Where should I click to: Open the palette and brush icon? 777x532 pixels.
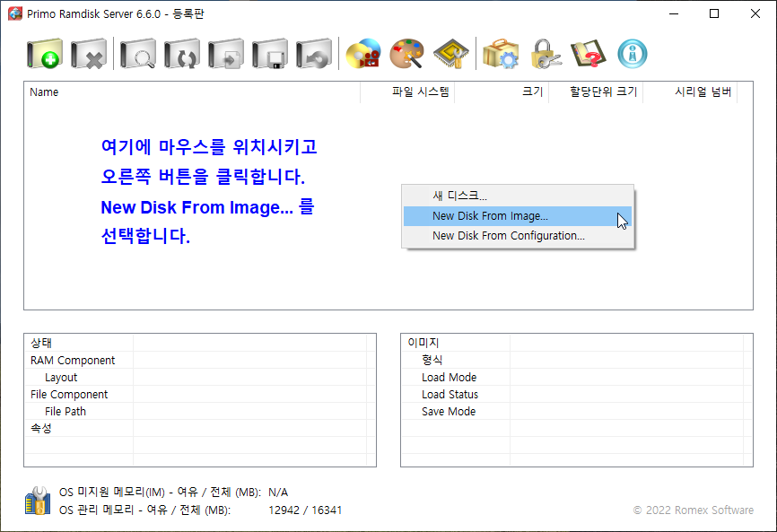click(406, 54)
